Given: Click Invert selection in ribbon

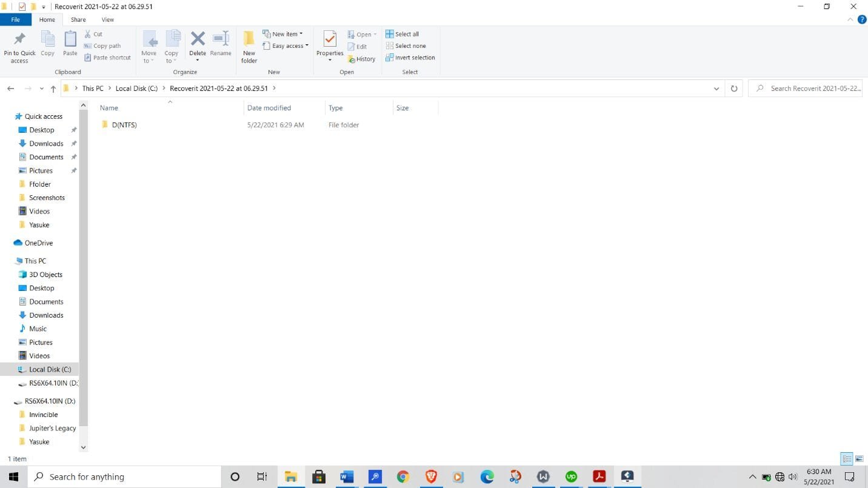Looking at the screenshot, I should [x=410, y=58].
